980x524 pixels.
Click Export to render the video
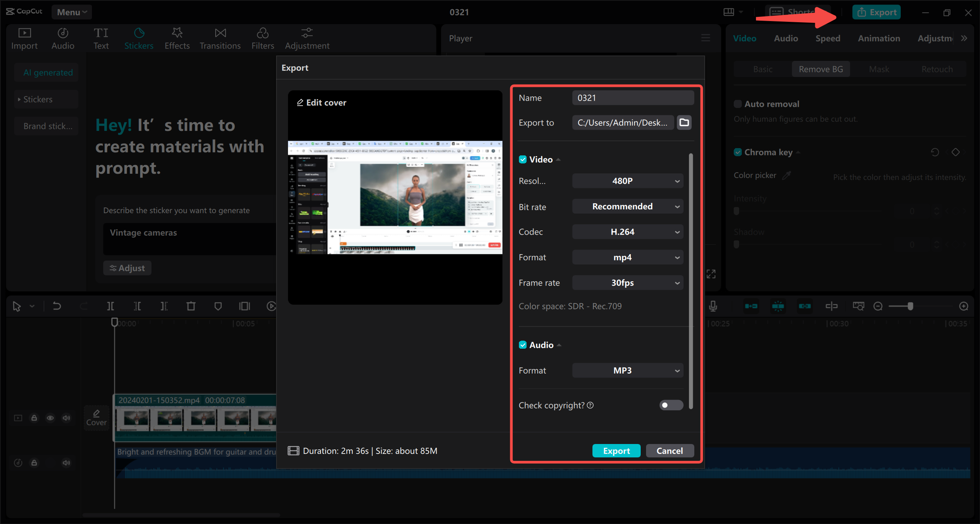click(616, 451)
